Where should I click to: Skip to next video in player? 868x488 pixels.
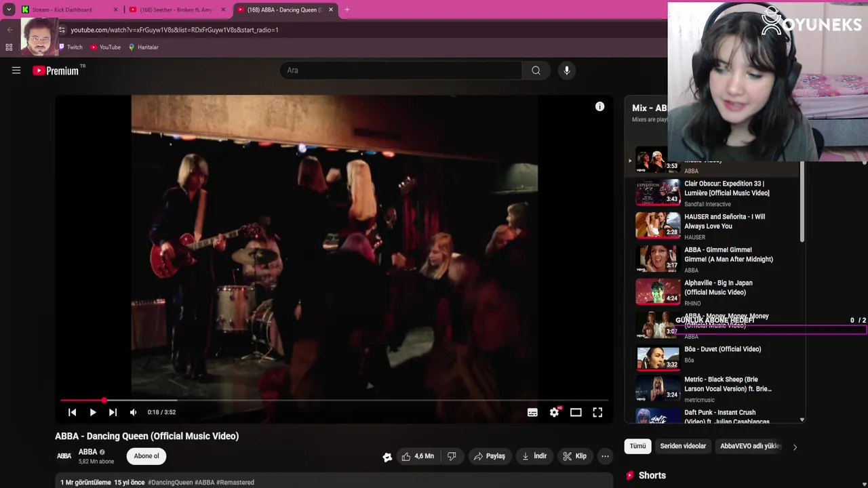click(x=113, y=412)
